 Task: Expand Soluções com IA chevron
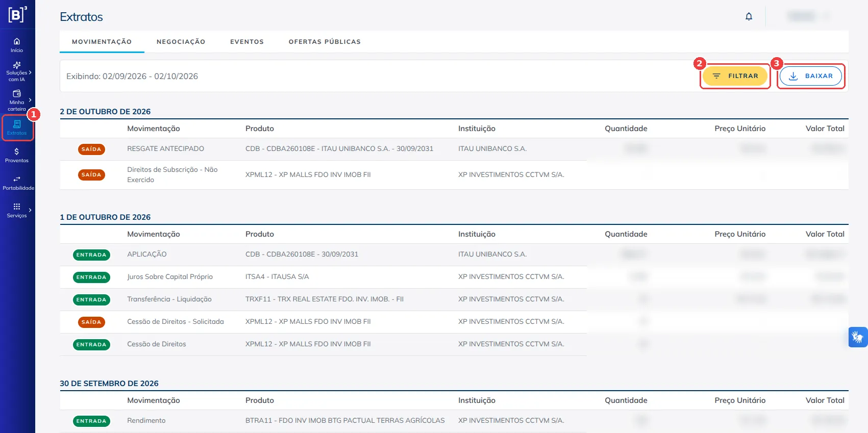click(x=30, y=72)
